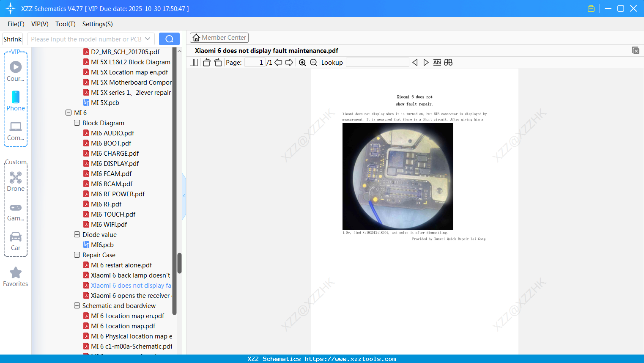The image size is (644, 363).
Task: Open MI6 RCAM.pdf
Action: point(112,184)
